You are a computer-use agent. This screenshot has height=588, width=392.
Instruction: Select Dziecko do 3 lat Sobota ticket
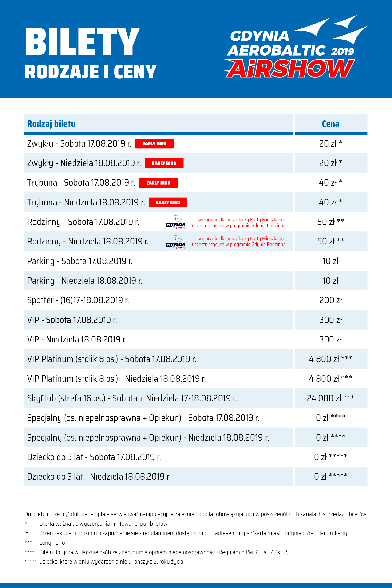pyautogui.click(x=94, y=457)
